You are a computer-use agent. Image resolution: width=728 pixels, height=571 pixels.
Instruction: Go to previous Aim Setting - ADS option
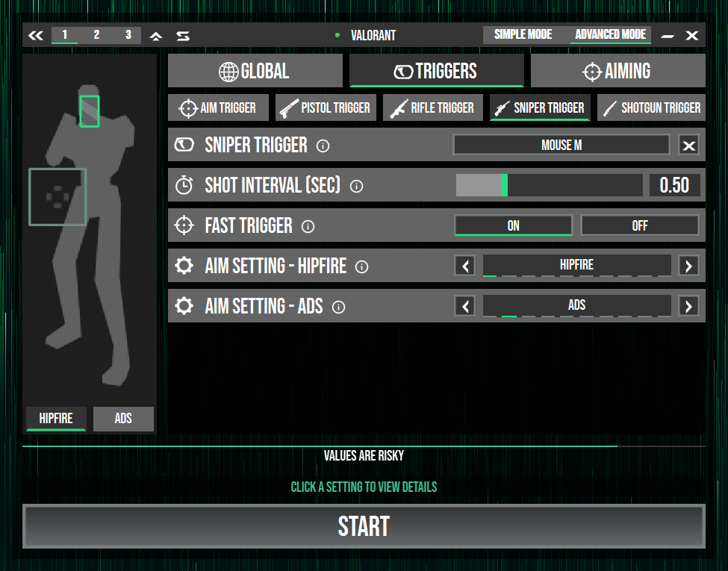pyautogui.click(x=465, y=306)
